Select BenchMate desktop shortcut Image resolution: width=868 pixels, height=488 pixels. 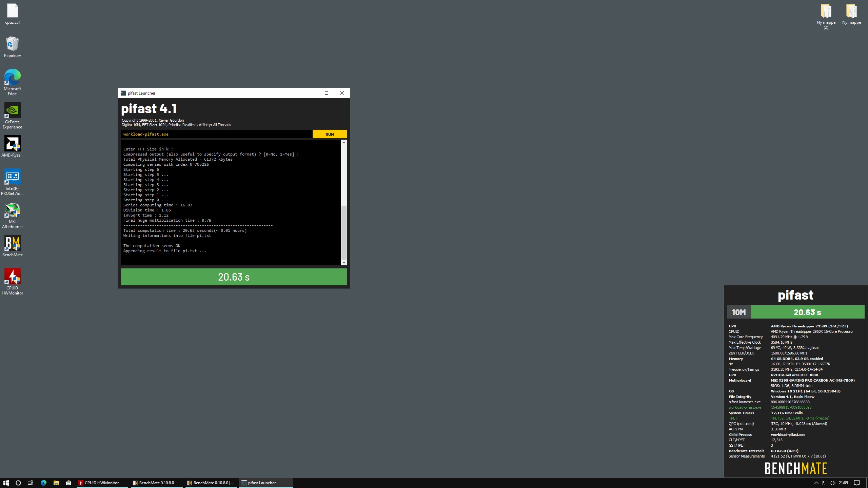[13, 246]
